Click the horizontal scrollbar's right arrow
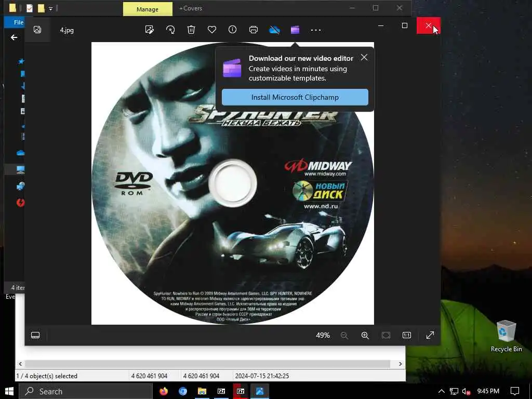532x399 pixels. pos(401,364)
